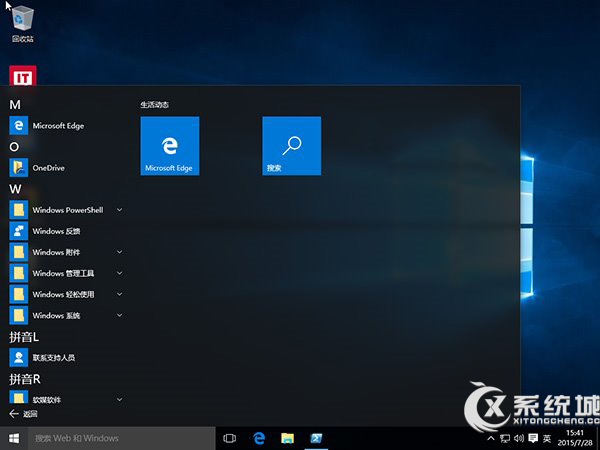
Task: Switch to the PowerShell taskbar app
Action: [x=316, y=438]
